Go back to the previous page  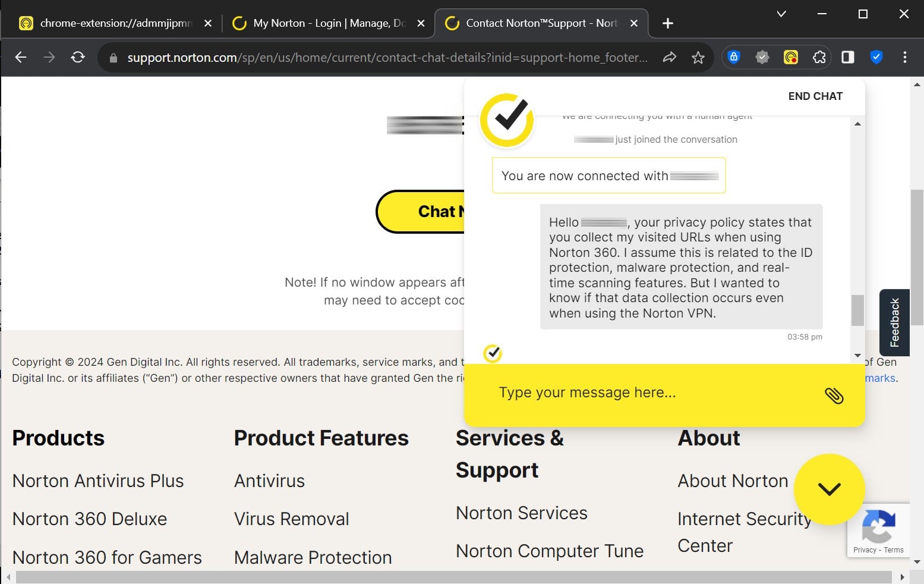coord(21,57)
